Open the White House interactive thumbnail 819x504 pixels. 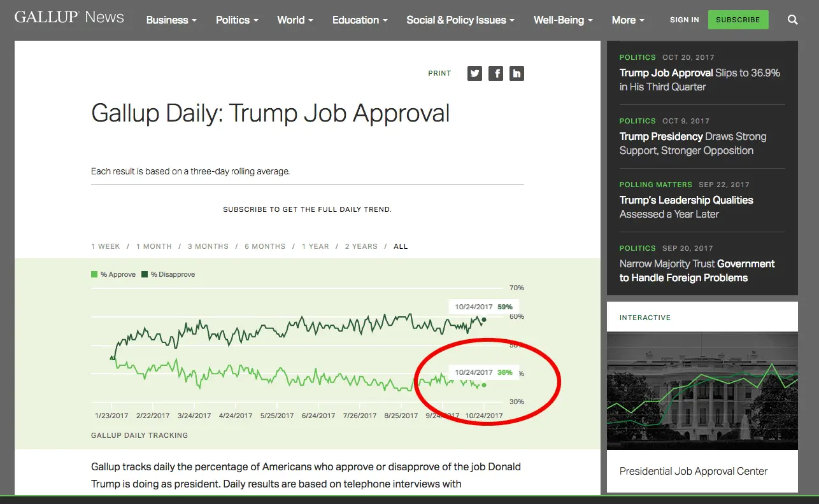click(x=702, y=391)
